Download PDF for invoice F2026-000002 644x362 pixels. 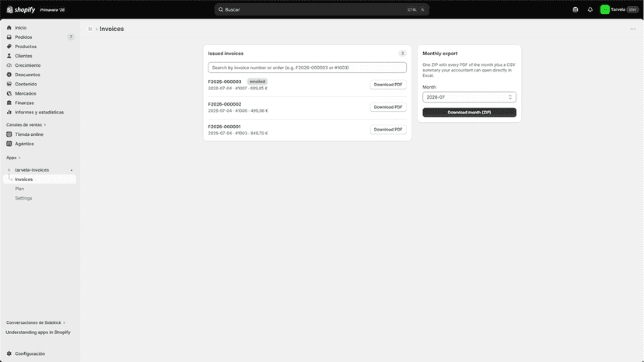point(387,107)
